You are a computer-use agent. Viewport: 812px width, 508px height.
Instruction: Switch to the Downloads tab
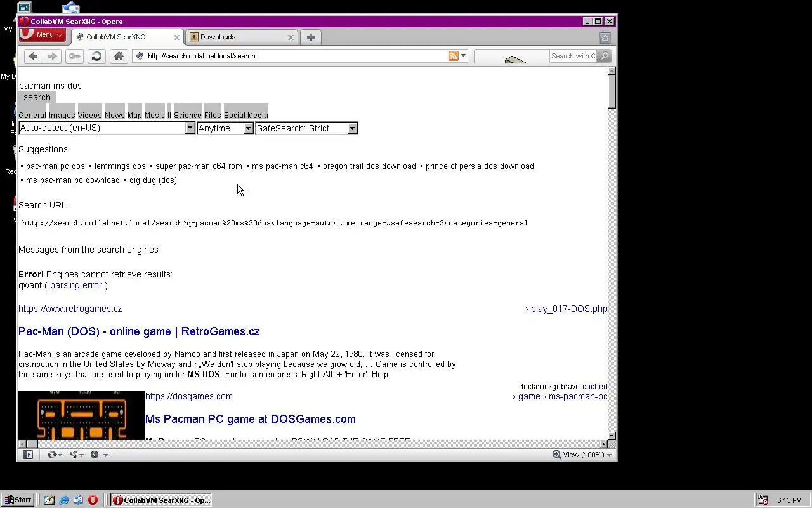coord(241,37)
